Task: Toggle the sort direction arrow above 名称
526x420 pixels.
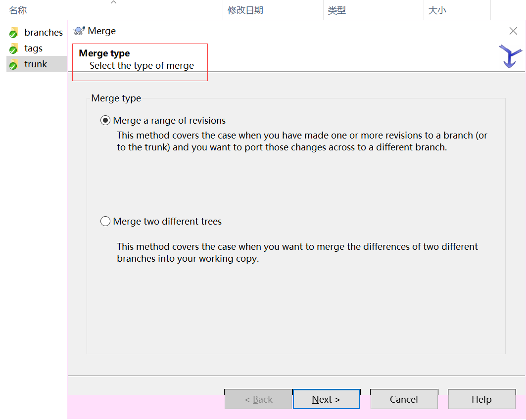Action: pyautogui.click(x=113, y=2)
